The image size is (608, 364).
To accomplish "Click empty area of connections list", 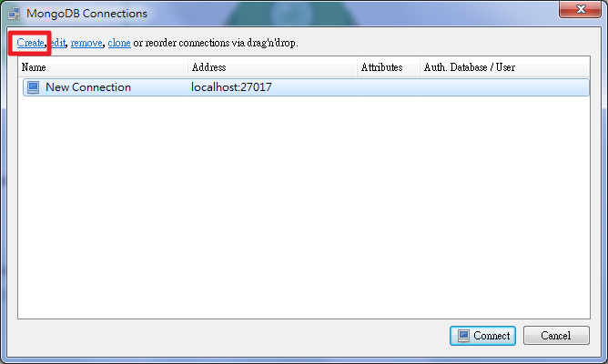I will tap(304, 207).
